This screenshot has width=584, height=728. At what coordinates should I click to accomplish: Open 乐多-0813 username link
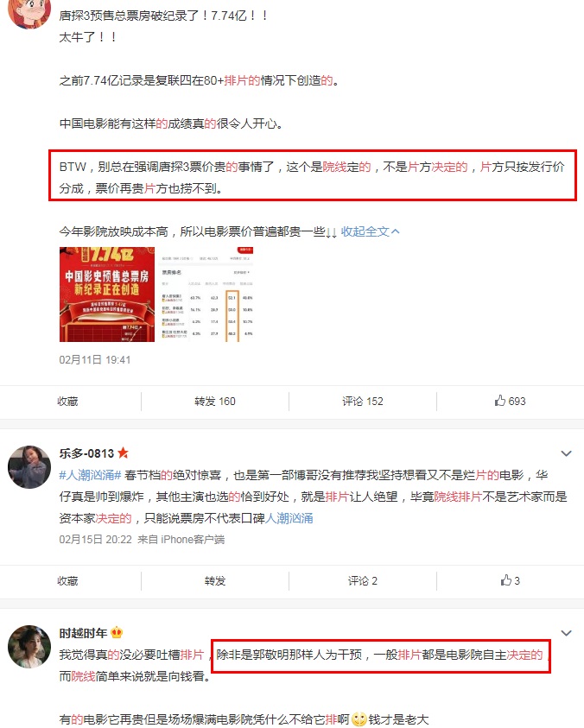pyautogui.click(x=86, y=453)
